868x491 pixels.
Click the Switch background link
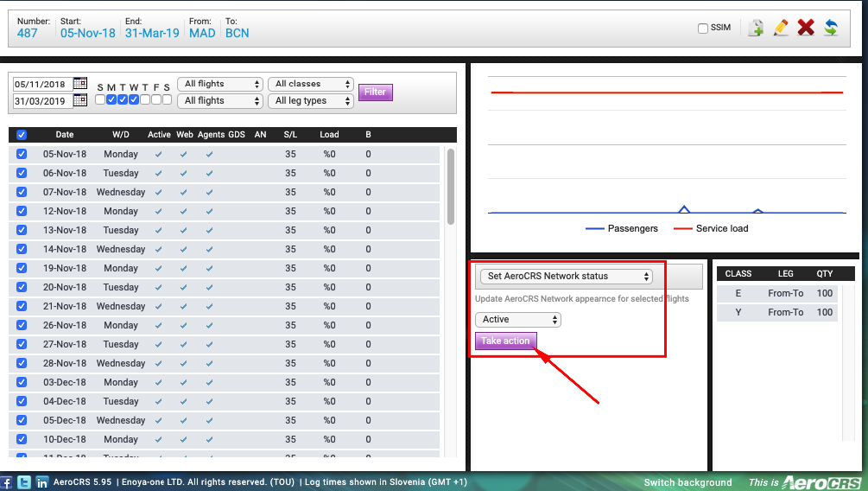687,482
